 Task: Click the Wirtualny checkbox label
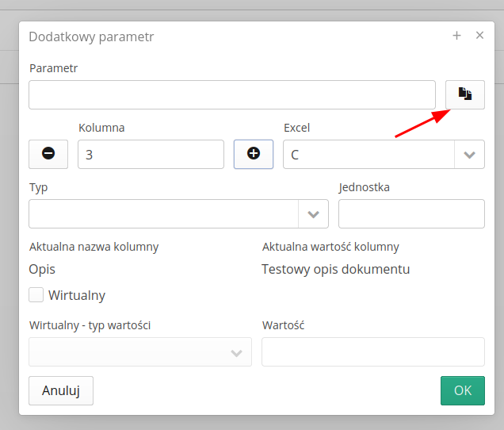point(77,295)
